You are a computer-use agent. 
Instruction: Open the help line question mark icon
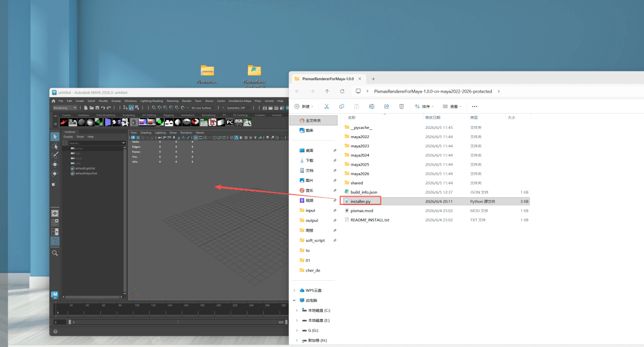[55, 332]
